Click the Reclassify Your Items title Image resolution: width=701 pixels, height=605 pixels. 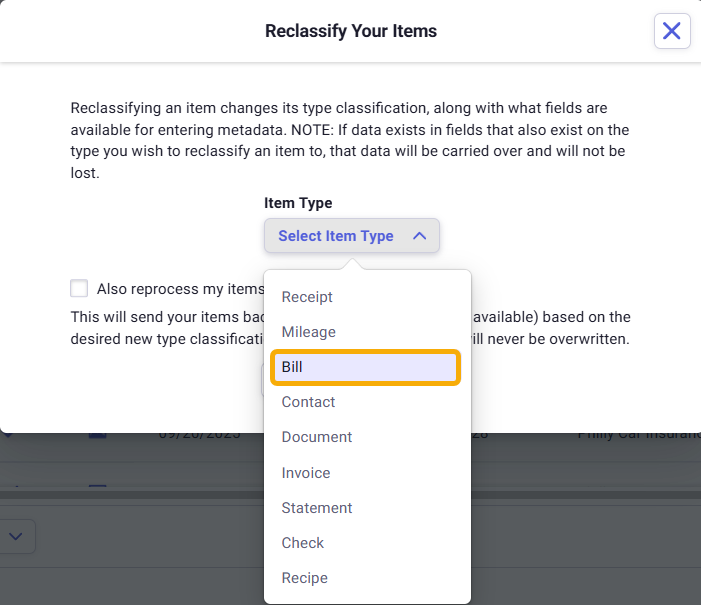(351, 31)
